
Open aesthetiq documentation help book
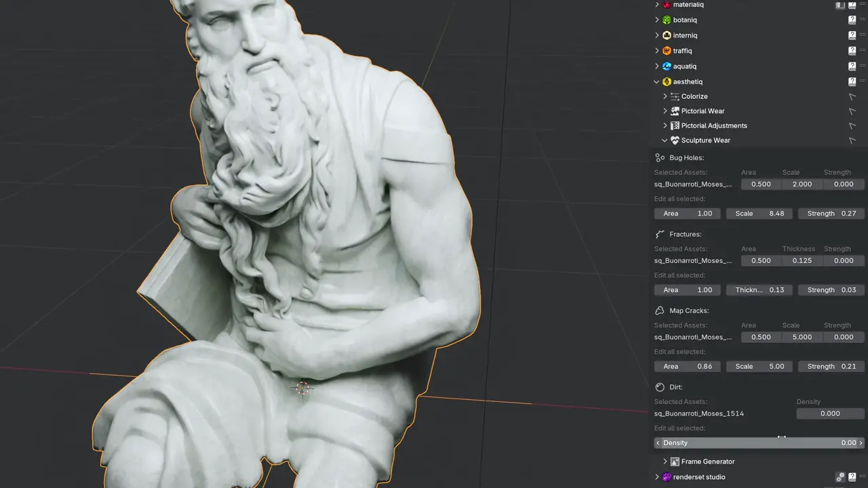(x=852, y=82)
